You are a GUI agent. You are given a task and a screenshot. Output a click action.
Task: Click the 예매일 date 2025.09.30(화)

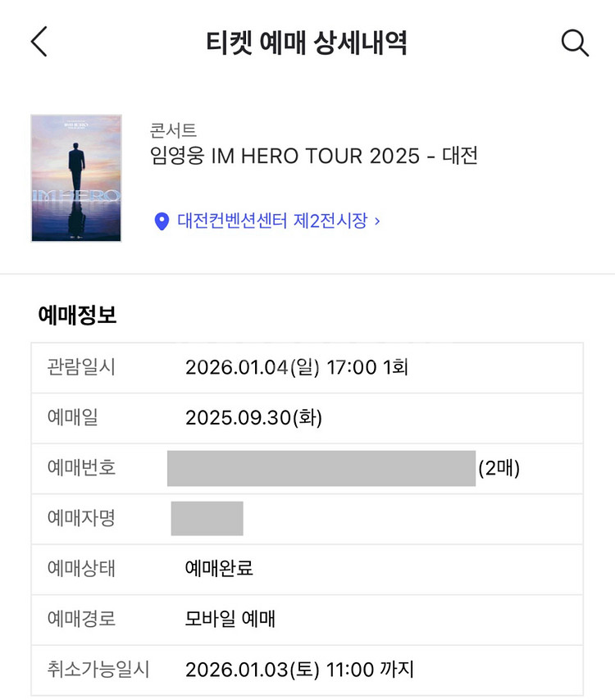[253, 417]
